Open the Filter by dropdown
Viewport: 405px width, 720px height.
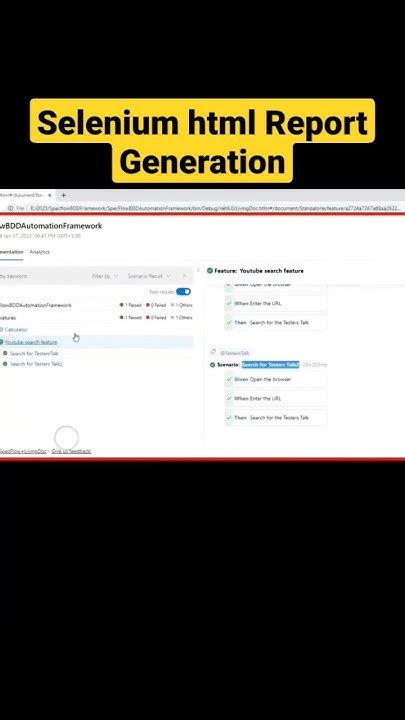(x=105, y=276)
